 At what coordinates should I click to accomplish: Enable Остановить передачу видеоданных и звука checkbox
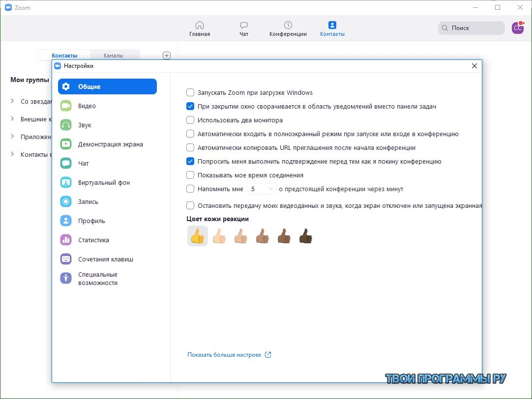click(190, 205)
